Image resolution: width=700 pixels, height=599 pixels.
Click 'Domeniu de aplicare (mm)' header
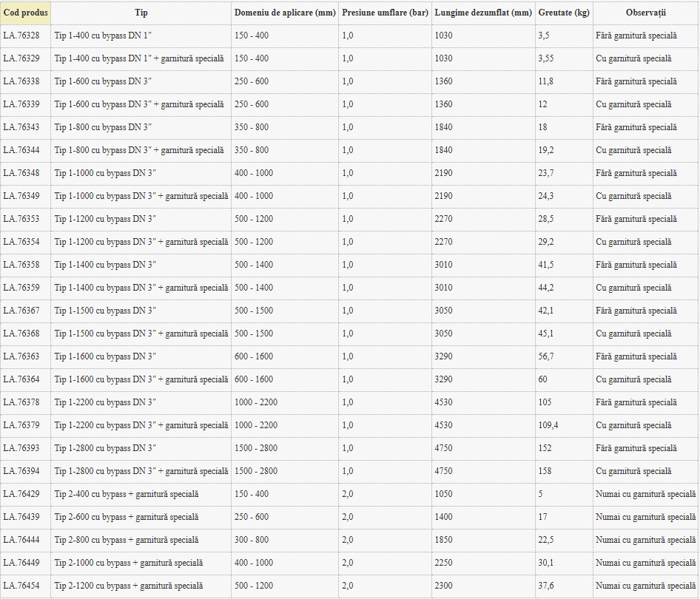point(285,13)
